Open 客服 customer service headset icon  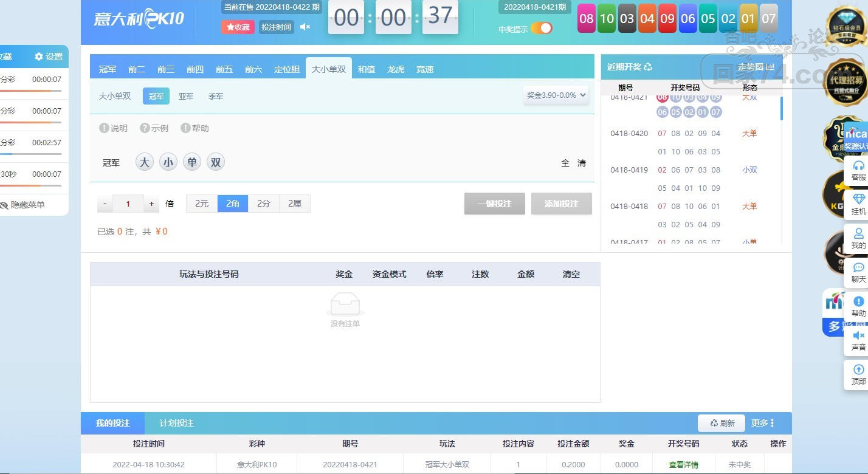pyautogui.click(x=858, y=165)
